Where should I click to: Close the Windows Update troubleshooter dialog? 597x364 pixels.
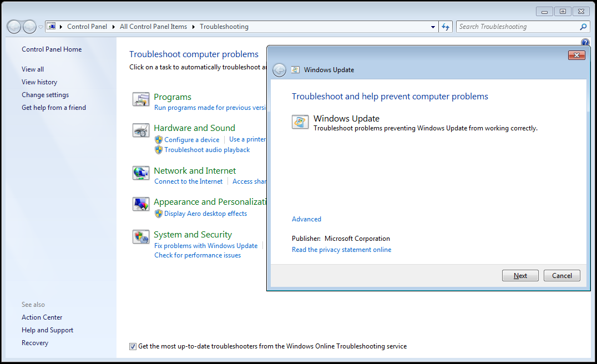click(576, 55)
